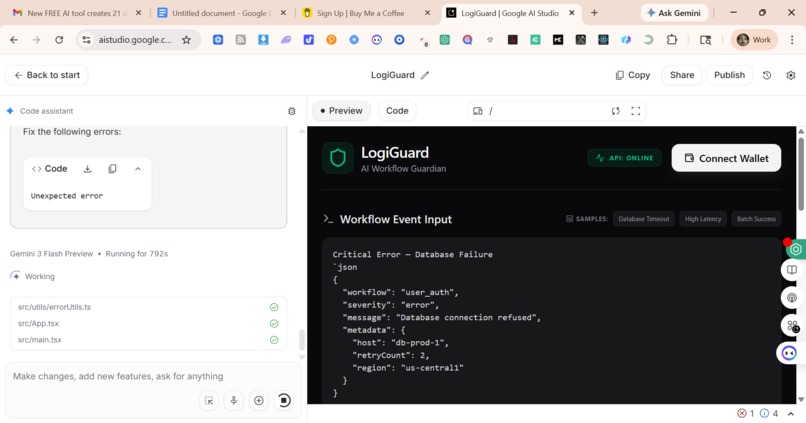Click the LogiGuard shield logo
The image size is (806, 423).
[x=338, y=158]
